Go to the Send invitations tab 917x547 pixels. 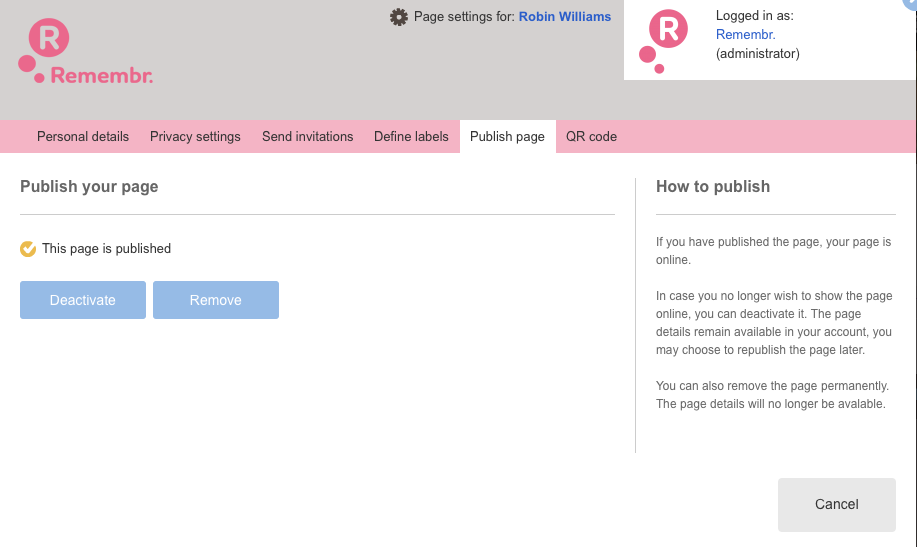(x=307, y=137)
